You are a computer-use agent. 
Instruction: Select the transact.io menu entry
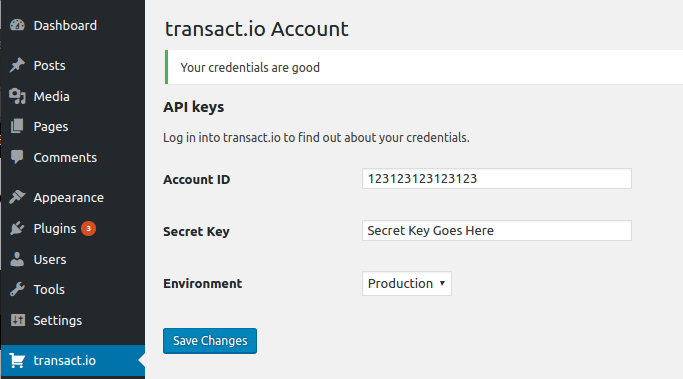73,361
